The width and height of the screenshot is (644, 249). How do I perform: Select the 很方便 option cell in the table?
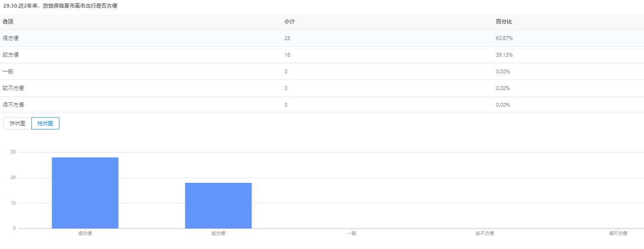coord(10,38)
